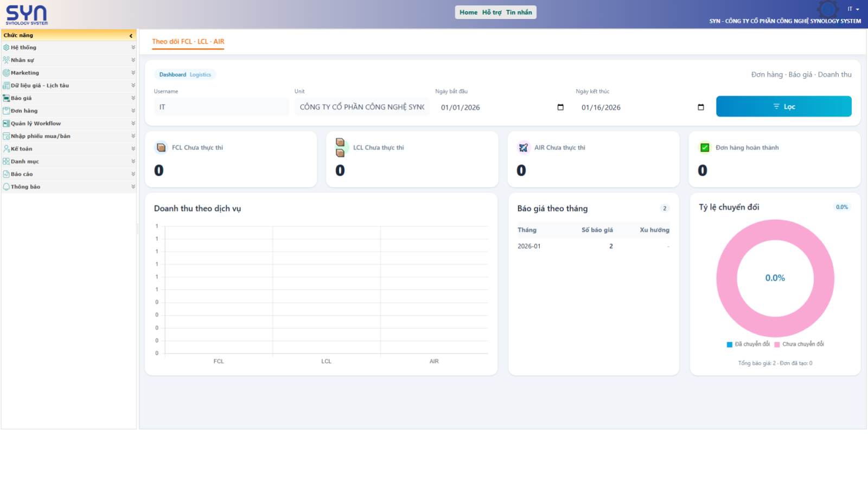Click the Hệ thống sidebar icon
This screenshot has width=868, height=488.
7,48
